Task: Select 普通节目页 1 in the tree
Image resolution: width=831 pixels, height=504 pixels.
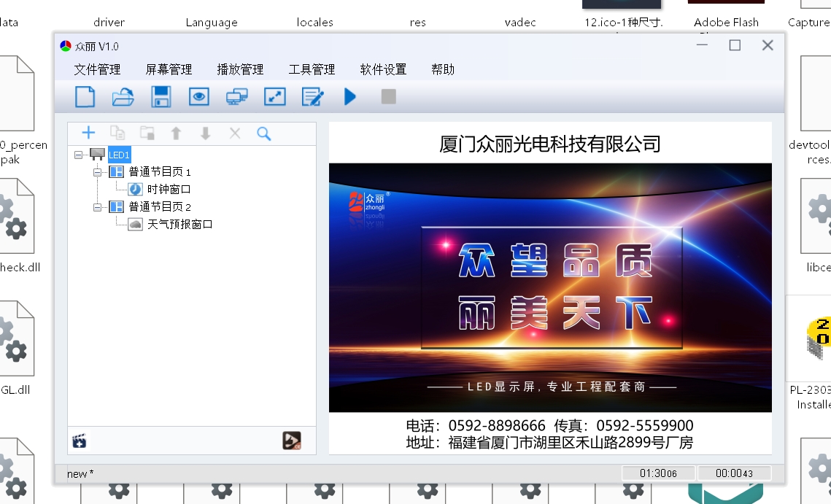Action: click(160, 171)
